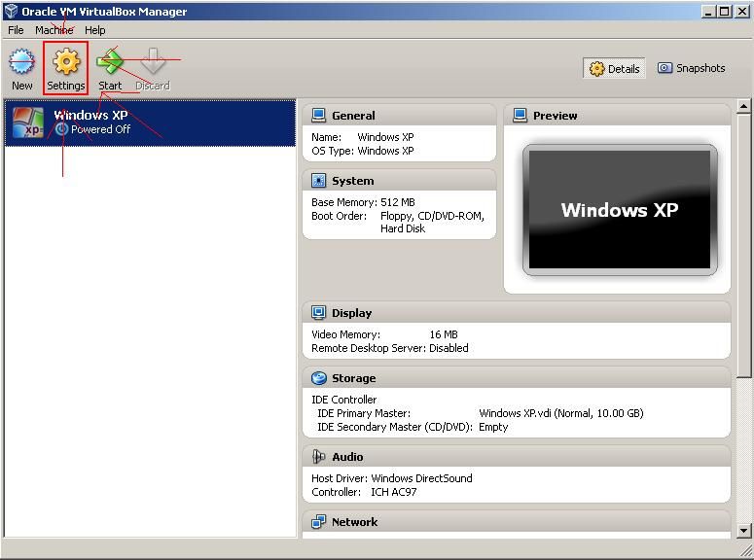
Task: Click the New virtual machine toolbar icon
Action: 21,61
